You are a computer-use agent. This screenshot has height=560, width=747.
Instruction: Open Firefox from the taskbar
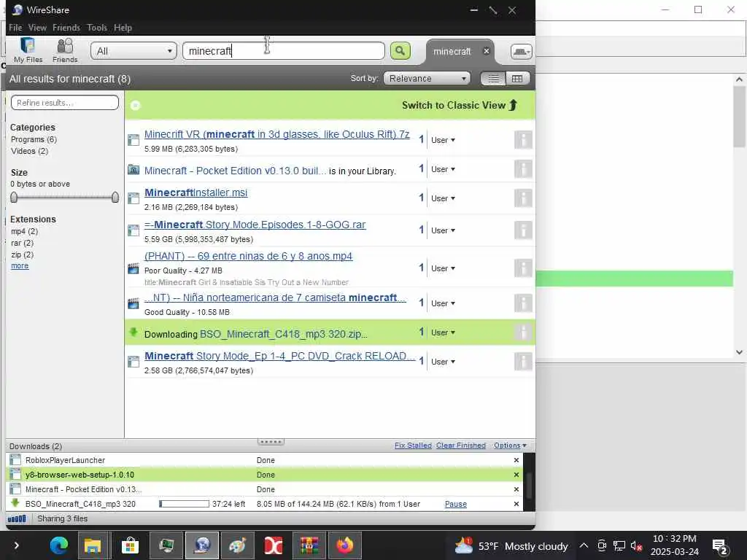point(345,545)
